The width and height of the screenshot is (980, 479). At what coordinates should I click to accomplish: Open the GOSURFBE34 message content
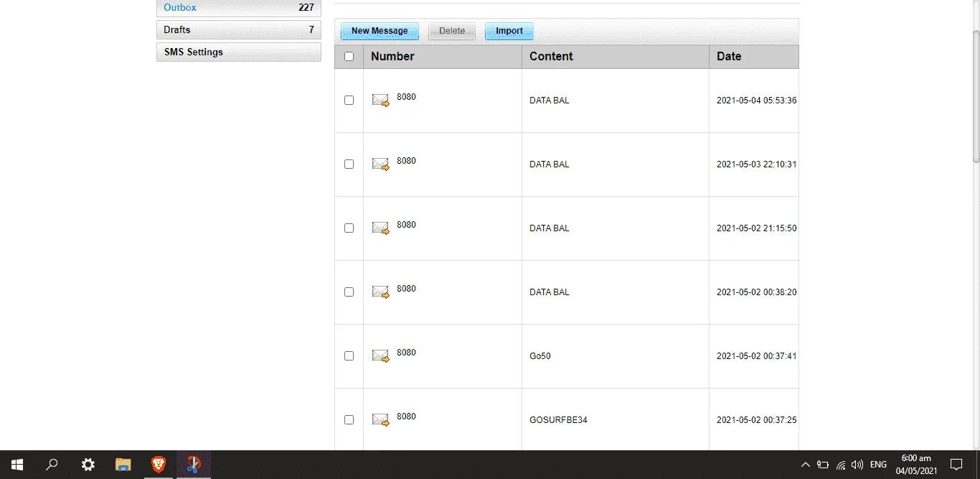[558, 420]
